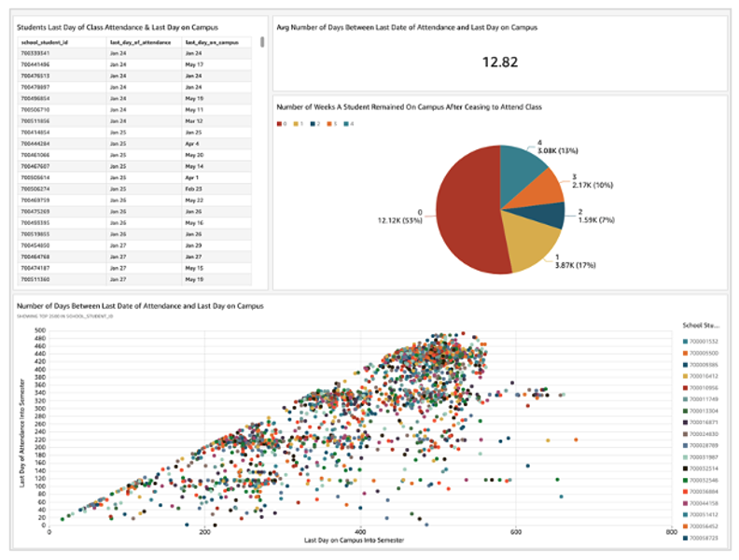Click student ID 700461066 in table
The width and height of the screenshot is (739, 560).
click(35, 155)
